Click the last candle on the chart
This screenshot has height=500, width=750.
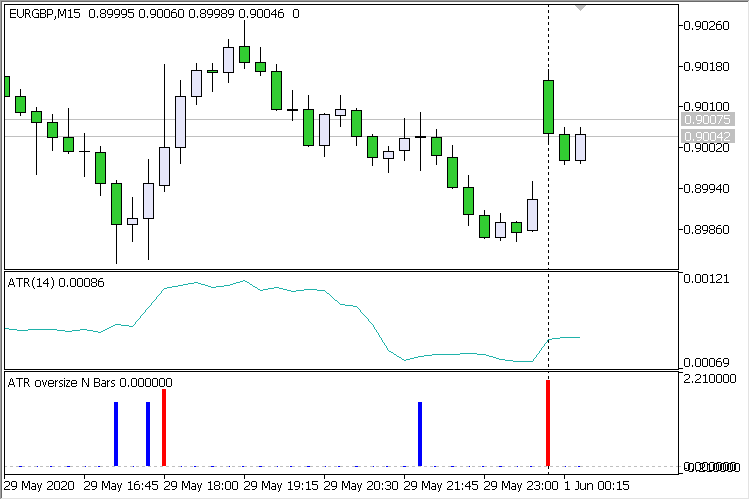pyautogui.click(x=580, y=147)
